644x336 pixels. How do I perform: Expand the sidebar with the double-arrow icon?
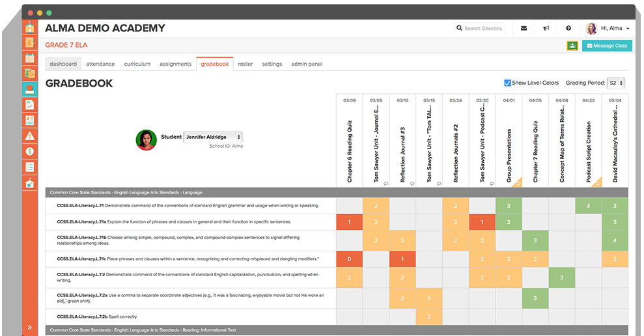click(x=29, y=327)
